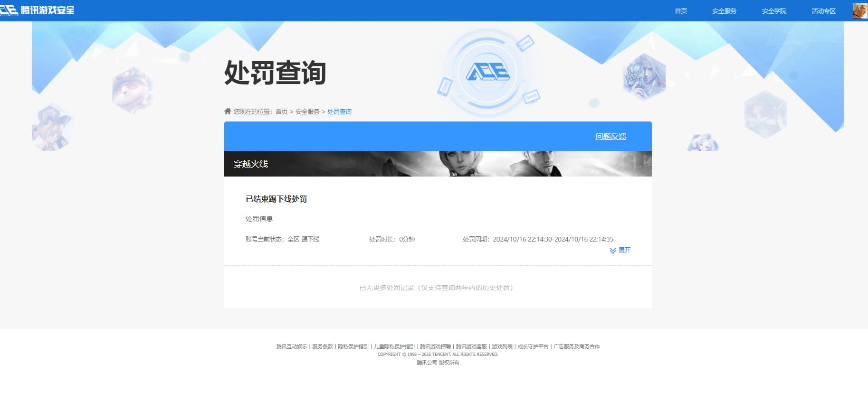Open the 腾讯游戏客服 footer link

pos(471,346)
